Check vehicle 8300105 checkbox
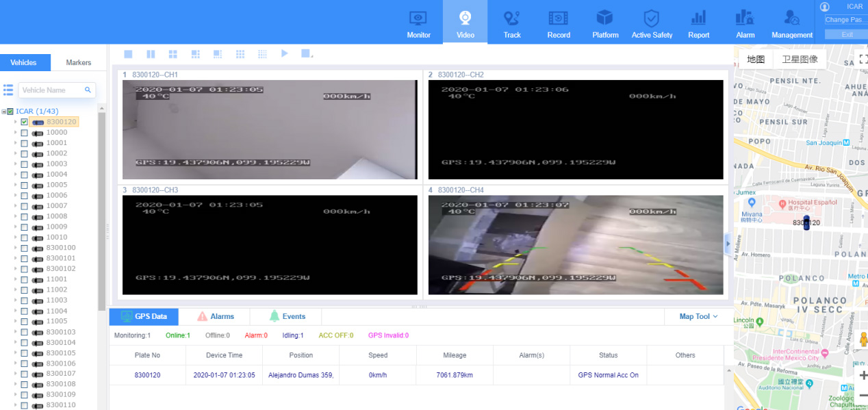Viewport: 868px width, 410px height. (x=24, y=353)
